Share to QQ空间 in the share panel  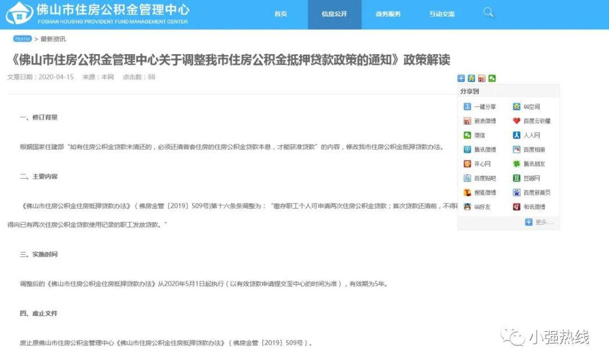pos(526,106)
